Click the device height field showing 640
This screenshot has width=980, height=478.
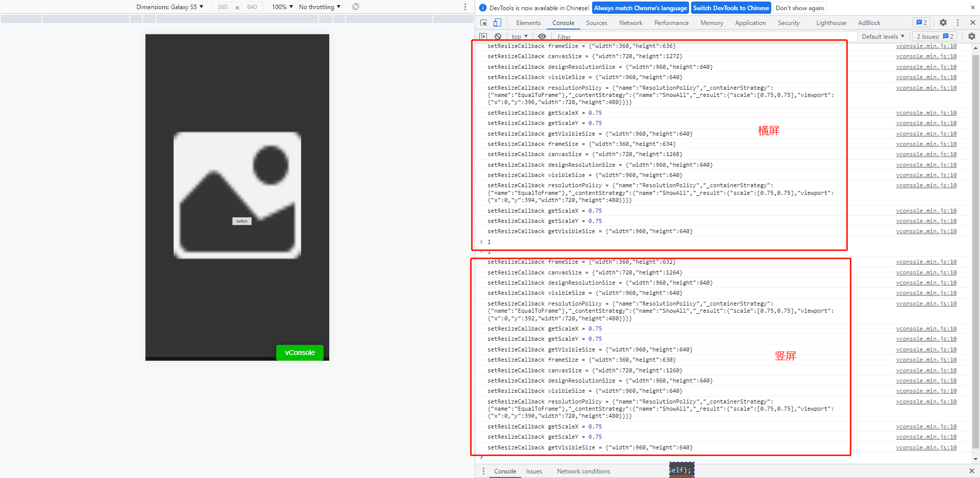click(x=252, y=7)
